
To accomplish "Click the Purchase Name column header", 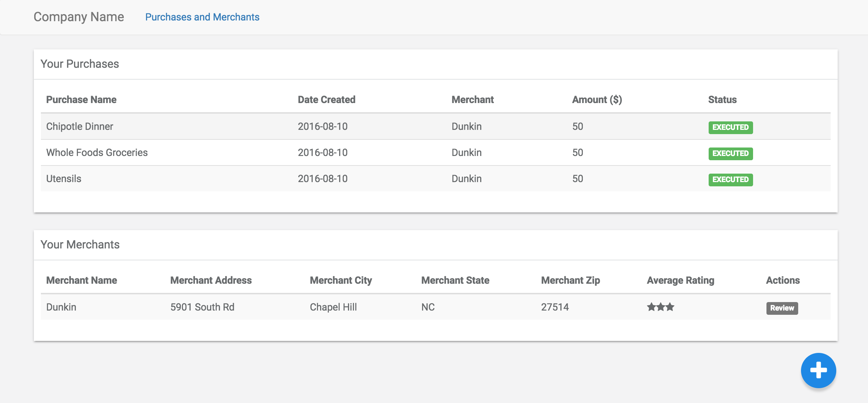I will (81, 100).
